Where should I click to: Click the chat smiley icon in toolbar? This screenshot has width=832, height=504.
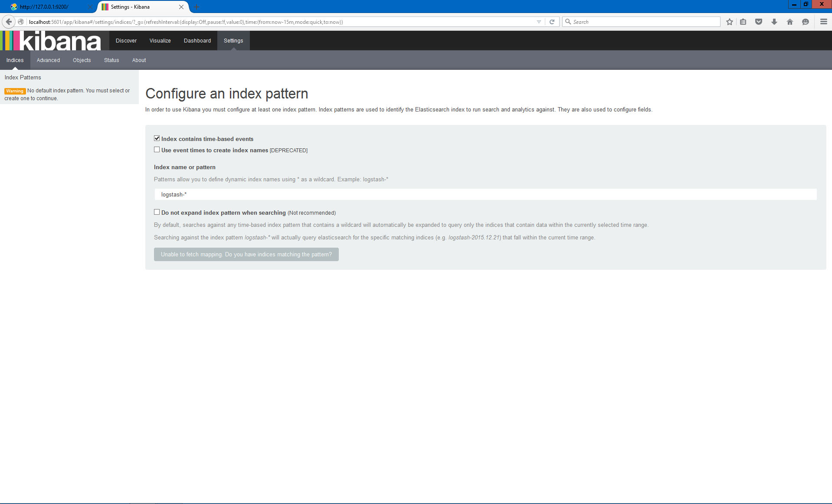tap(806, 22)
